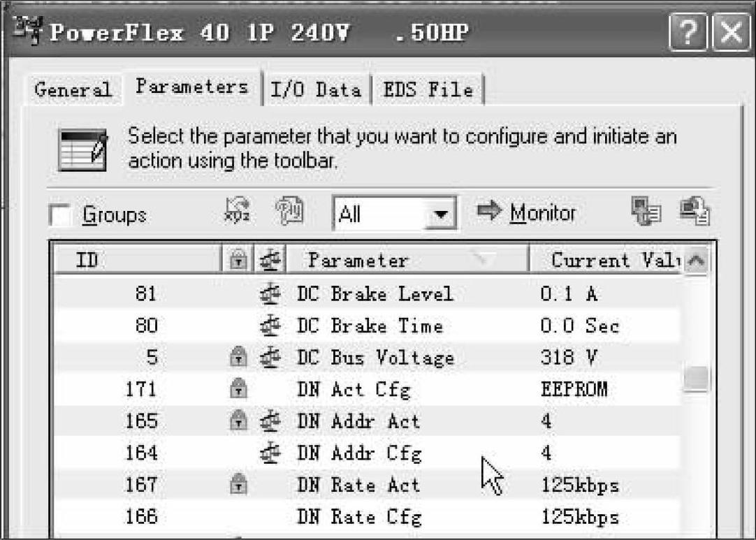Click the lock icon for DC Bus Voltage

238,357
